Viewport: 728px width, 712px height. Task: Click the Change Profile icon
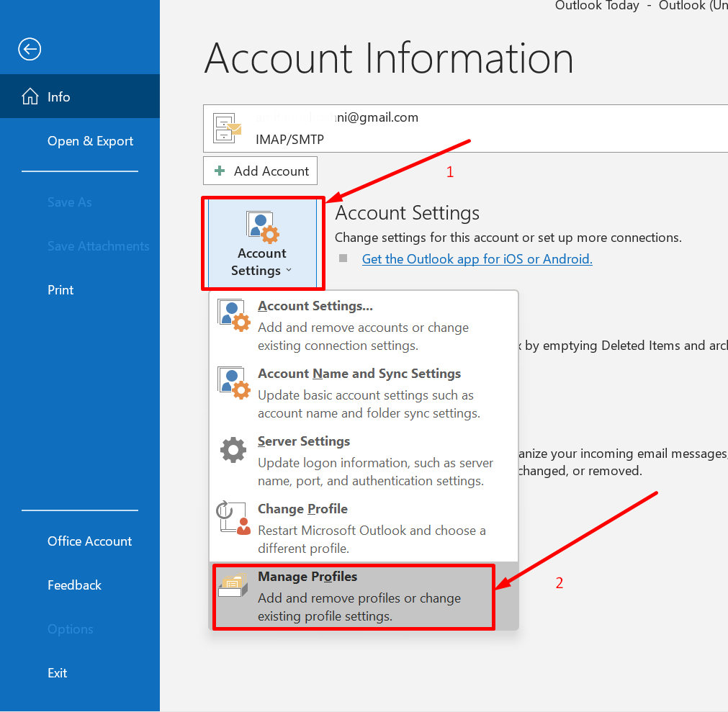(233, 518)
